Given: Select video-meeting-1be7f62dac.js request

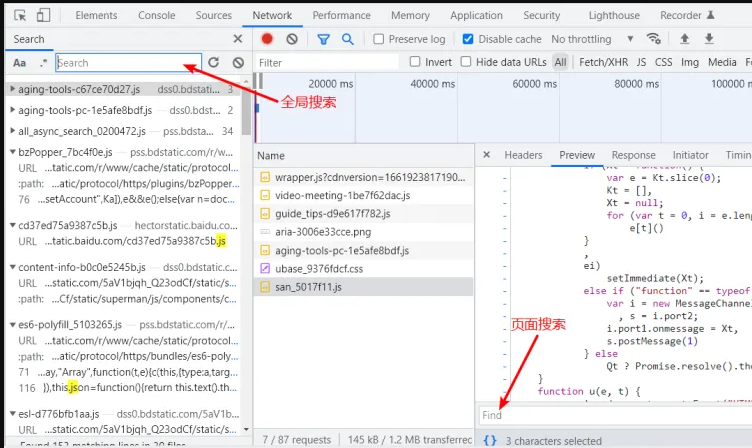Looking at the screenshot, I should (x=364, y=195).
